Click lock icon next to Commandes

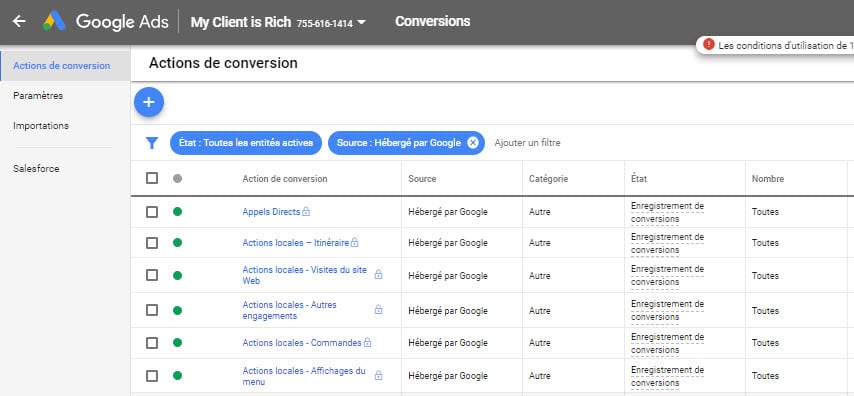coord(368,343)
